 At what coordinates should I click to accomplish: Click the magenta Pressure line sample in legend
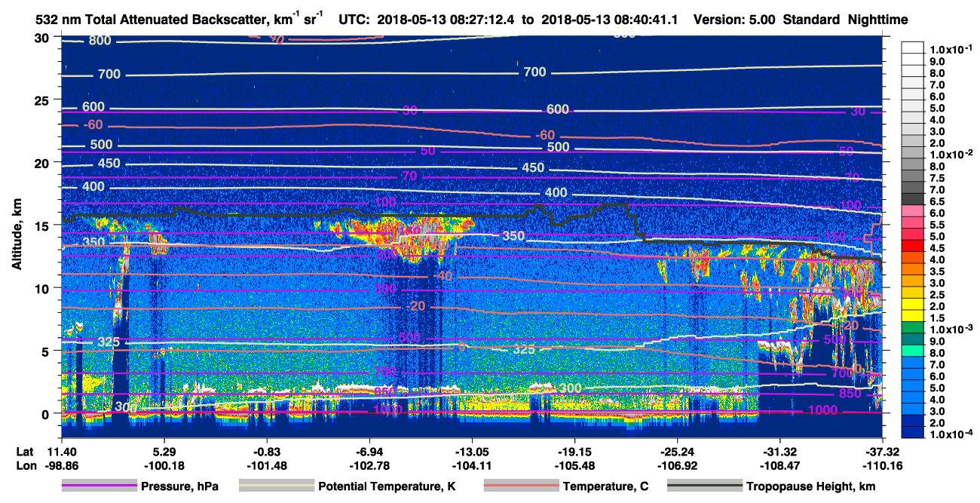pos(100,486)
